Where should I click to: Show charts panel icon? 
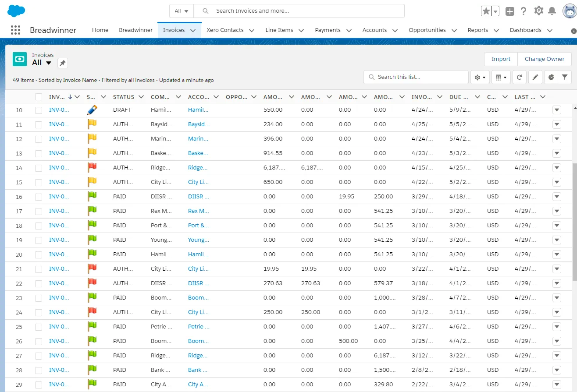[x=551, y=77]
